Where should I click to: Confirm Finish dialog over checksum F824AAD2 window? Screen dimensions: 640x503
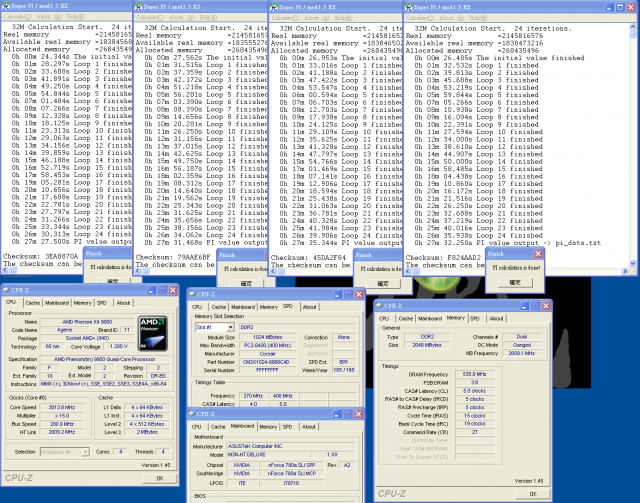point(515,283)
